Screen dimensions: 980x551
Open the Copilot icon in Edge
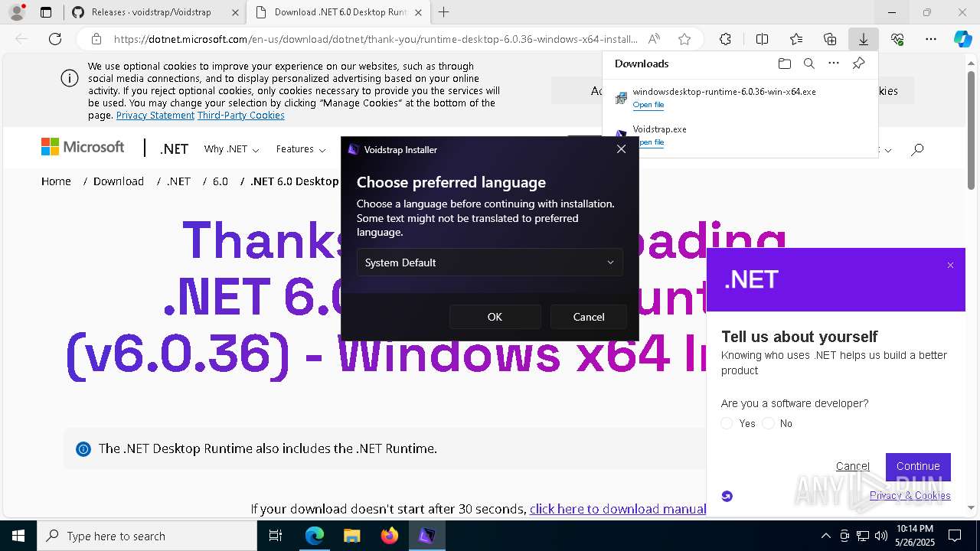962,39
